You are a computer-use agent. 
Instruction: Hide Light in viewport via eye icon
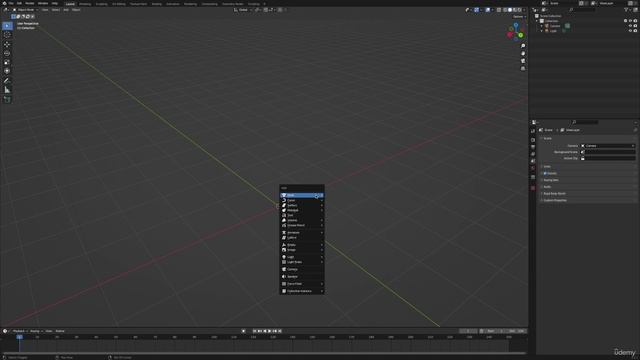point(631,31)
